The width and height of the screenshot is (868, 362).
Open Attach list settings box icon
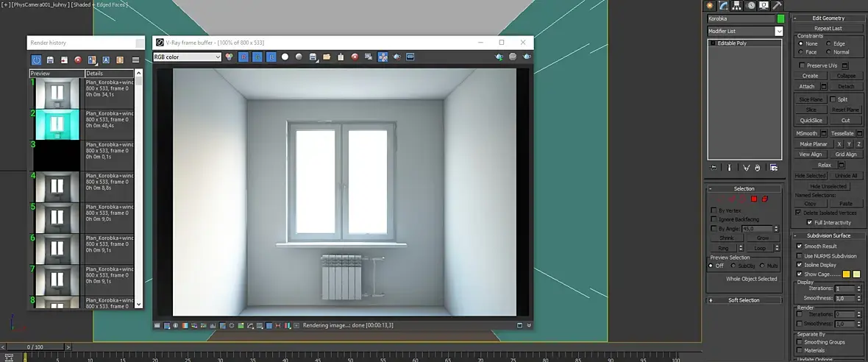pyautogui.click(x=824, y=86)
